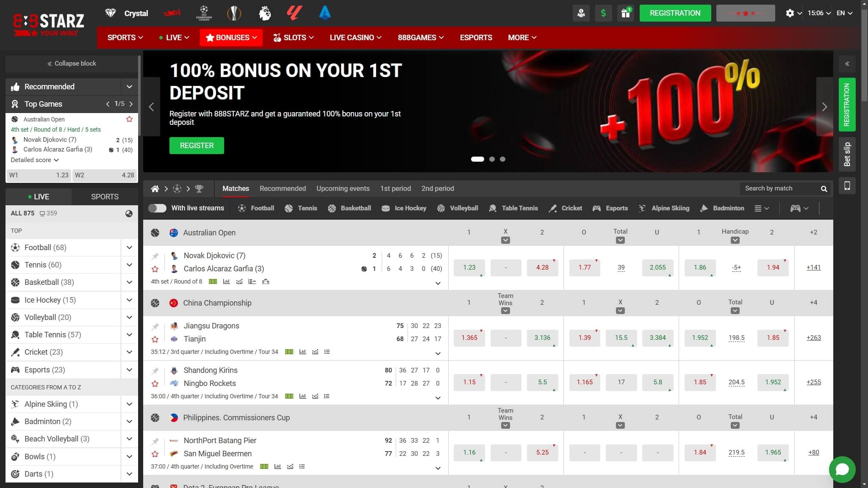Viewport: 868px width, 488px height.
Task: Open +141 more markets for Djokovic match
Action: pos(813,267)
